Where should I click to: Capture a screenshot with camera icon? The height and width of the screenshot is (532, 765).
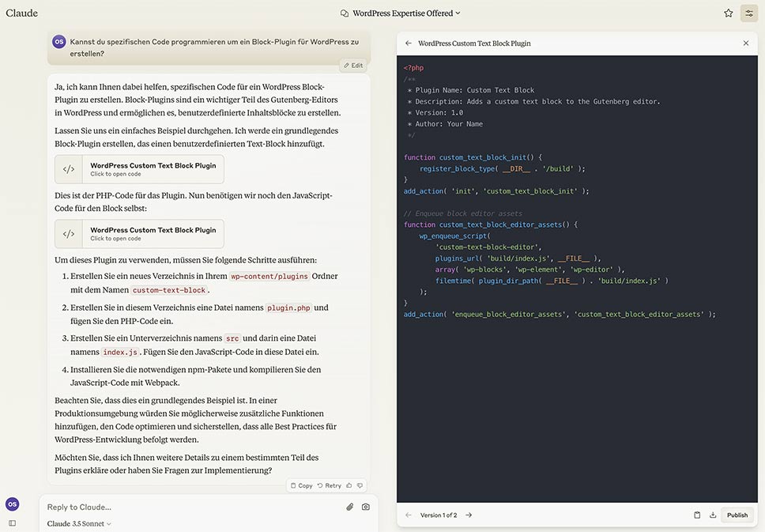365,507
